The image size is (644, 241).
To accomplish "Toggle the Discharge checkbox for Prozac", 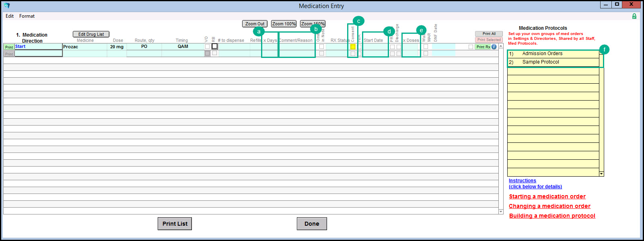I will (x=399, y=47).
